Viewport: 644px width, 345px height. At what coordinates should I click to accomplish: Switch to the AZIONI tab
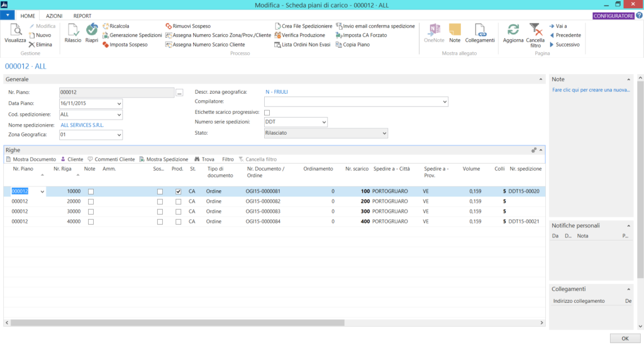[x=54, y=16]
